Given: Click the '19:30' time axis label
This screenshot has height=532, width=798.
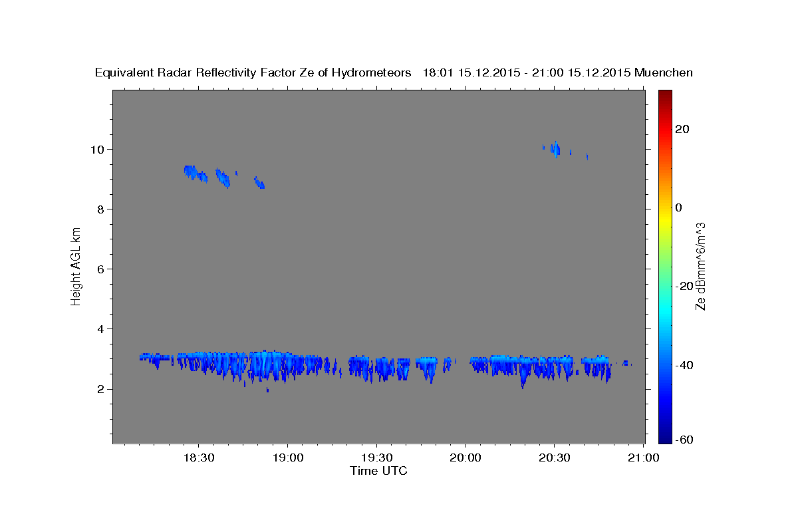Looking at the screenshot, I should click(376, 458).
